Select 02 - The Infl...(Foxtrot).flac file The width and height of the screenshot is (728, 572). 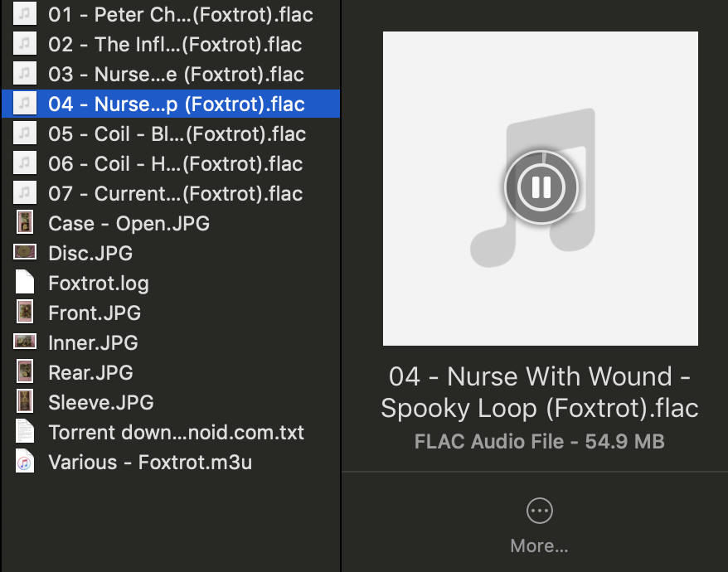pos(171,44)
